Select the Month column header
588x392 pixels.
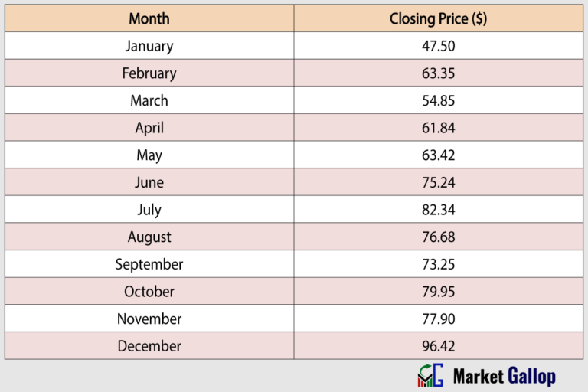149,18
